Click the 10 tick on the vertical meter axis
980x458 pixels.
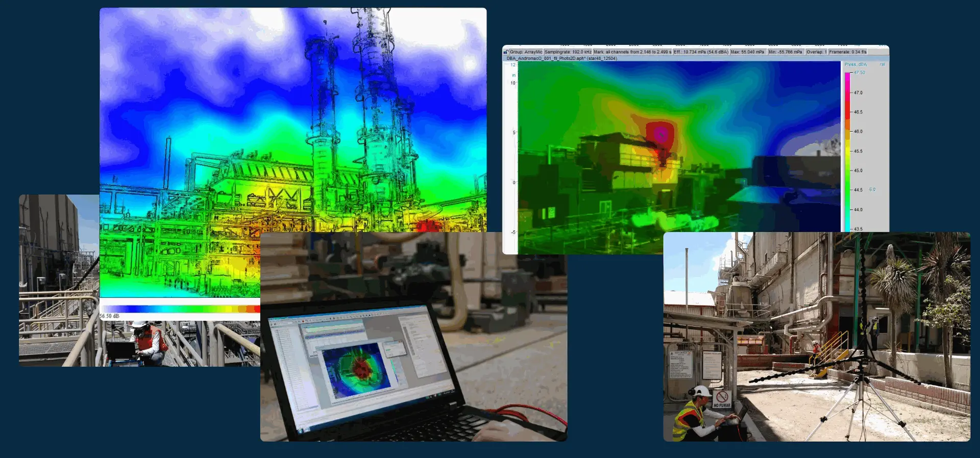click(513, 83)
